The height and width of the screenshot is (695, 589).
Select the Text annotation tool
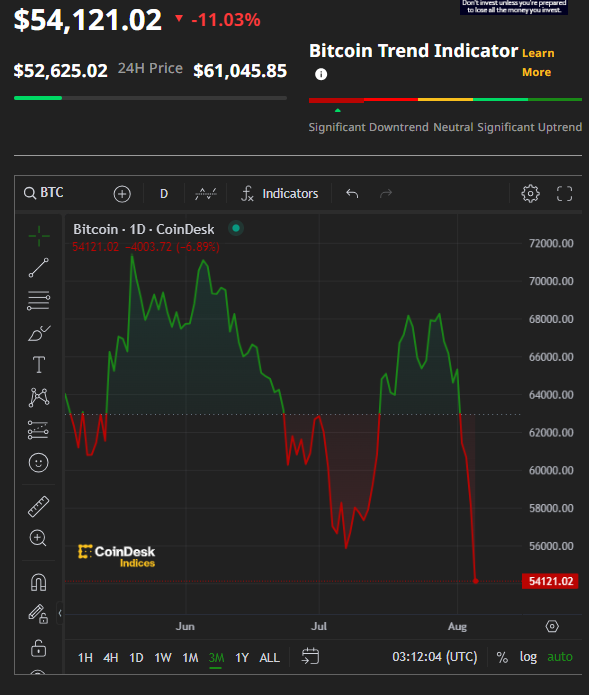pos(39,365)
